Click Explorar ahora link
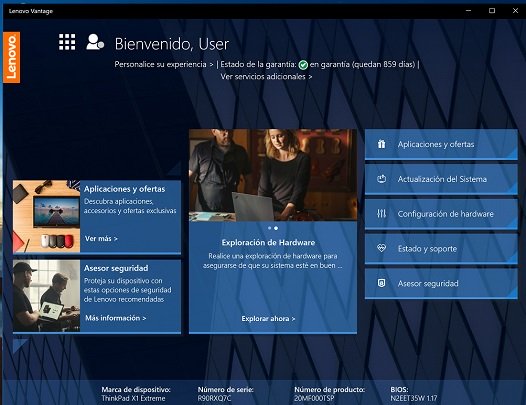This screenshot has width=526, height=405. click(x=268, y=319)
